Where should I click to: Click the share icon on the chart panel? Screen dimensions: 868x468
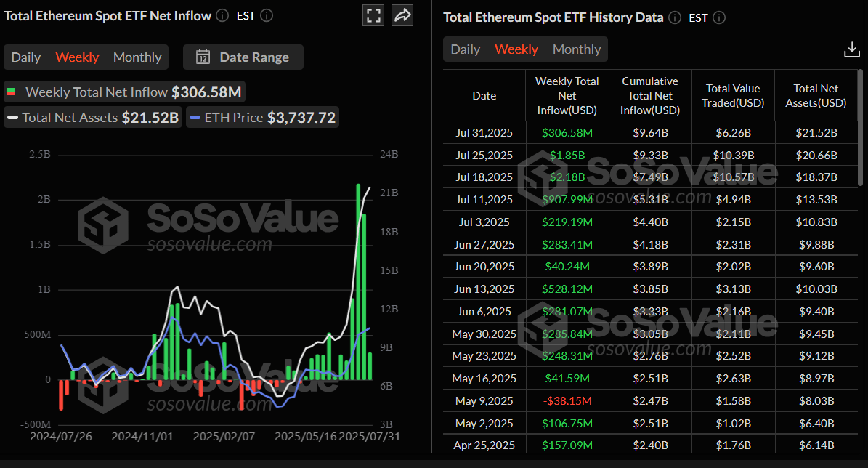402,15
